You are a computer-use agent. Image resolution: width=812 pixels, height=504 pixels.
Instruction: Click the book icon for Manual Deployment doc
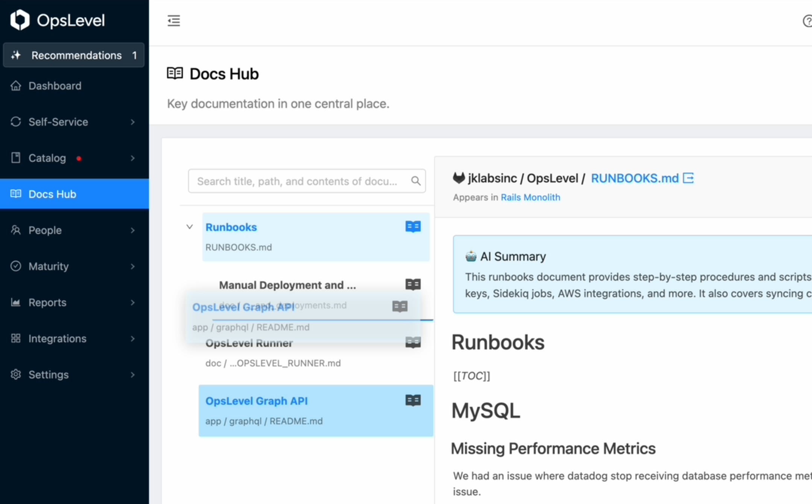pyautogui.click(x=413, y=284)
